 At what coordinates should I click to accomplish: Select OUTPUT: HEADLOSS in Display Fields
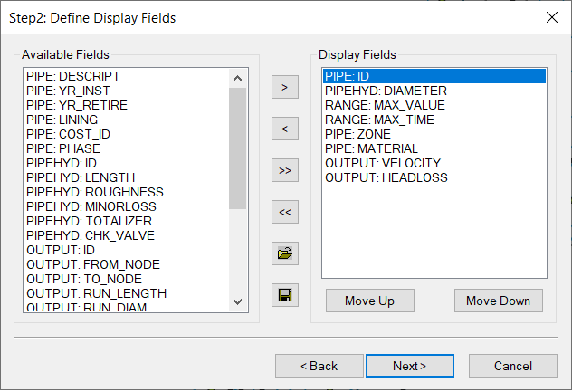434,177
